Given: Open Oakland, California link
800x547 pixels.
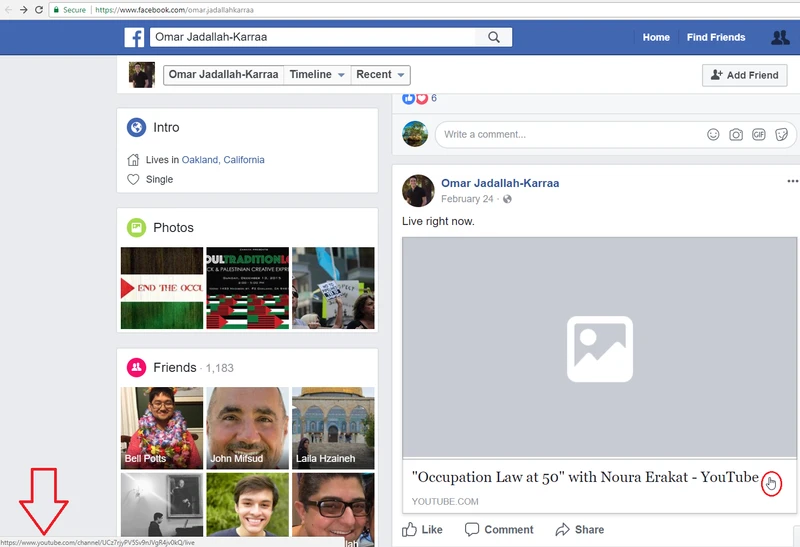Looking at the screenshot, I should 223,160.
